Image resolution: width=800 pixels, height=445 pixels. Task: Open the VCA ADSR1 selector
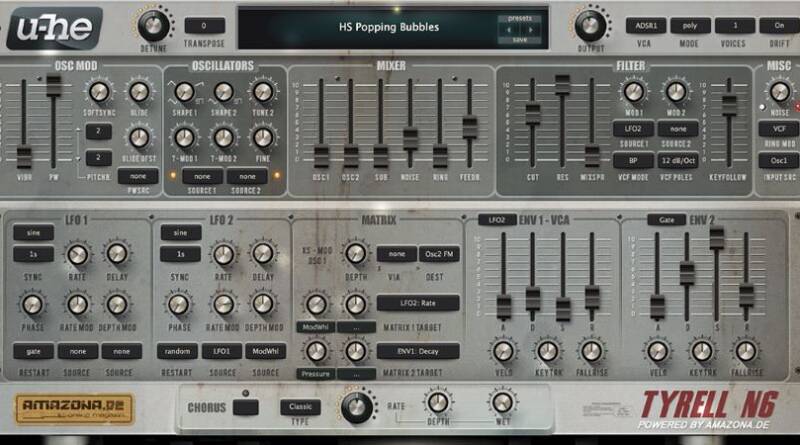pyautogui.click(x=646, y=26)
